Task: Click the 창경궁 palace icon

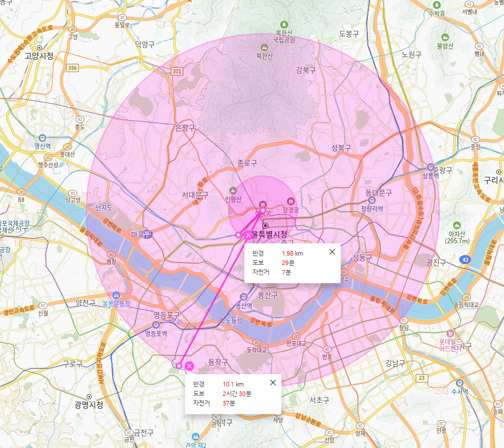Action: pyautogui.click(x=290, y=201)
